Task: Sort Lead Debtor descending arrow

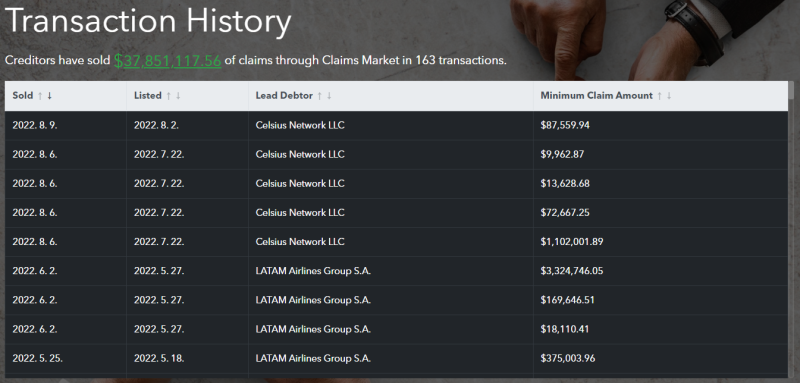Action: point(329,96)
